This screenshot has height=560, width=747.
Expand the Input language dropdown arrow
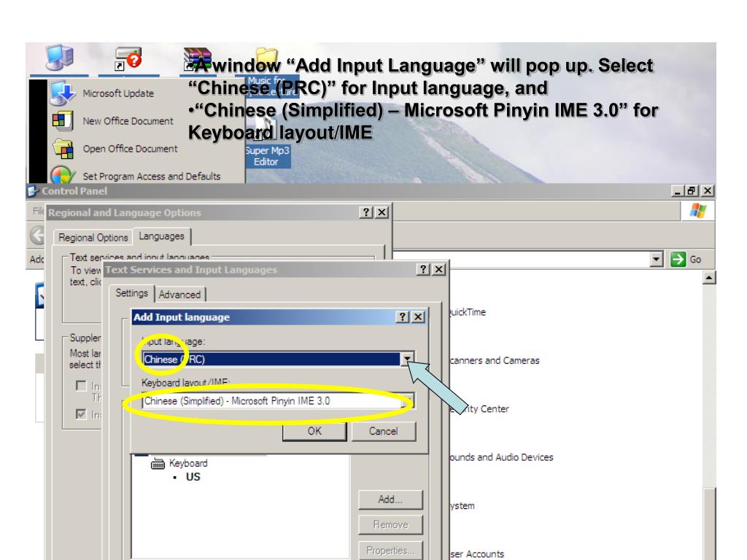[x=407, y=359]
